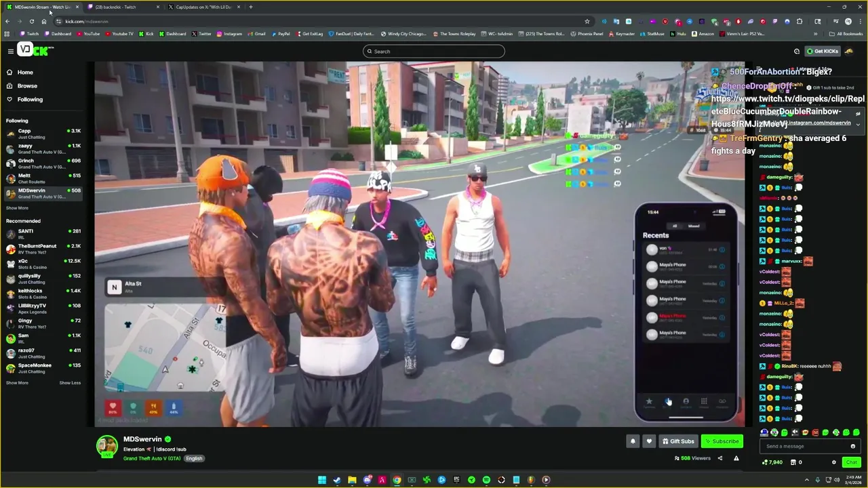Toggle follow heart button
The height and width of the screenshot is (488, 868).
coord(649,441)
